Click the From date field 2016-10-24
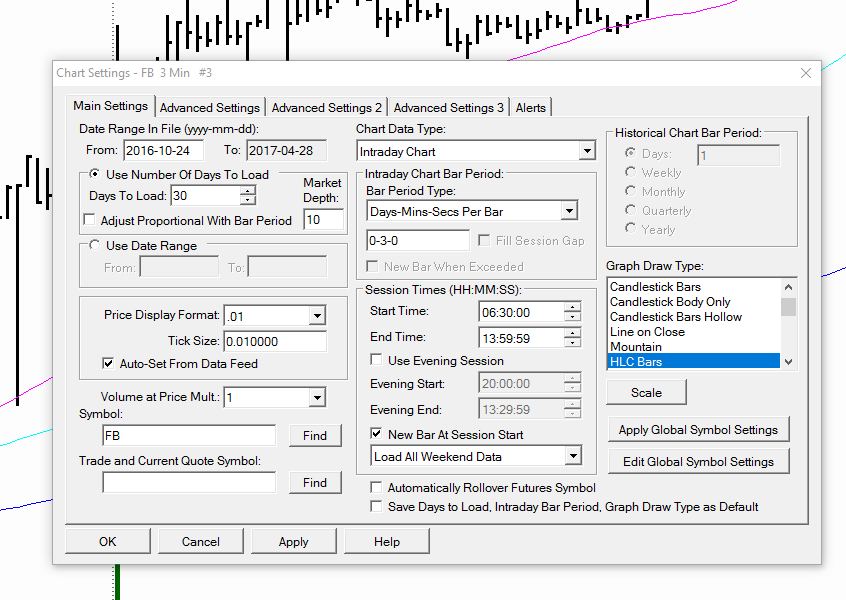 pos(163,150)
